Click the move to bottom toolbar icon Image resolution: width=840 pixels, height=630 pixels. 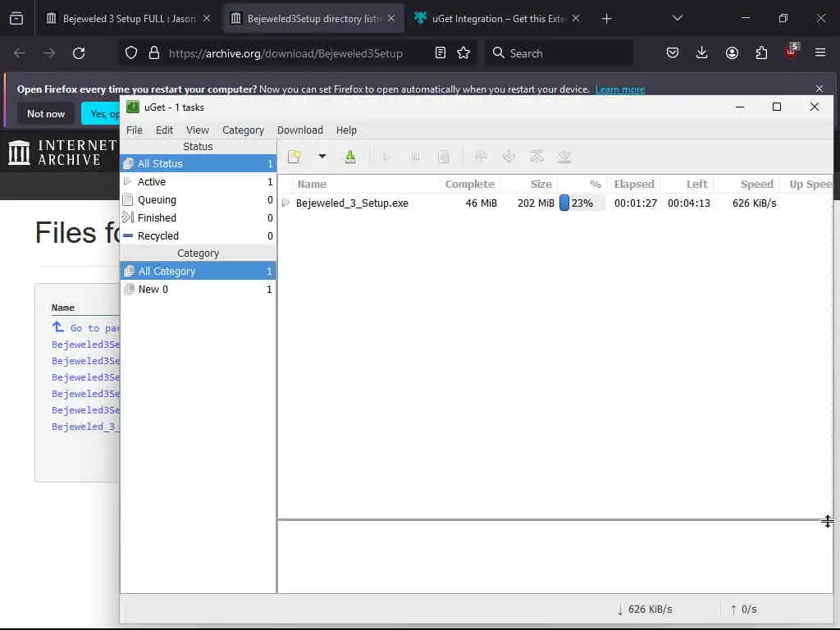(564, 157)
